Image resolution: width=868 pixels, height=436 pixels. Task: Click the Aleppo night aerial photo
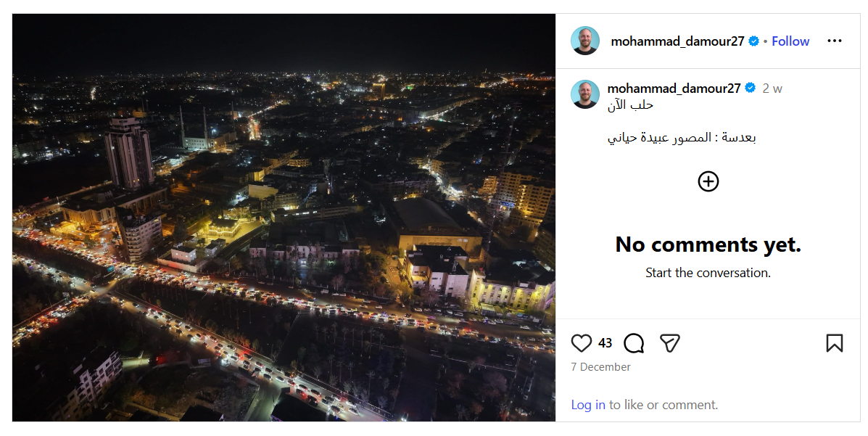[284, 218]
